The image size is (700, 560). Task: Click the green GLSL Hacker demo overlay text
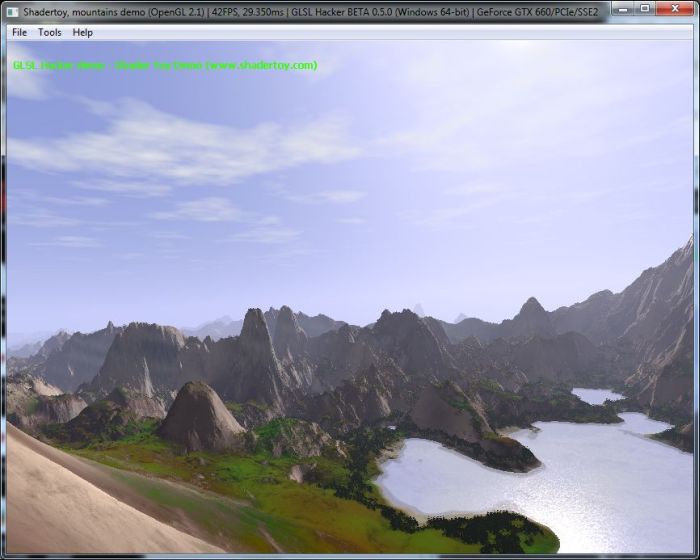click(165, 65)
